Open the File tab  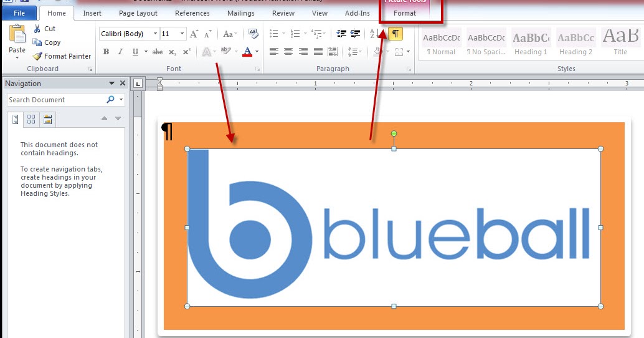[x=19, y=13]
